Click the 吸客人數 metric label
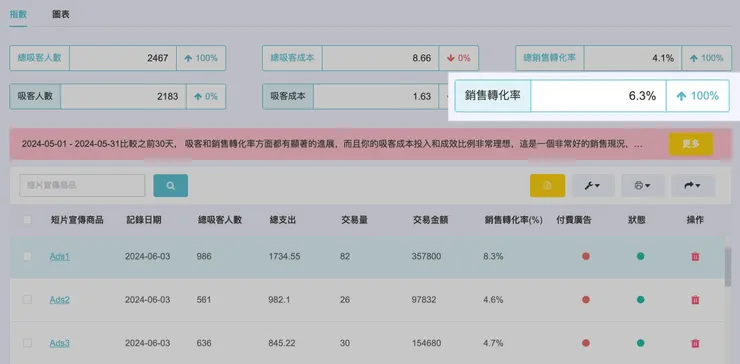 [35, 97]
